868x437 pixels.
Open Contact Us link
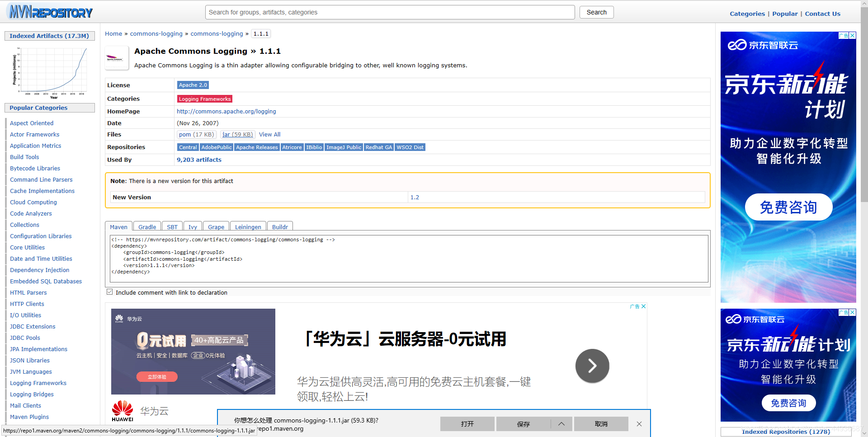(x=822, y=14)
